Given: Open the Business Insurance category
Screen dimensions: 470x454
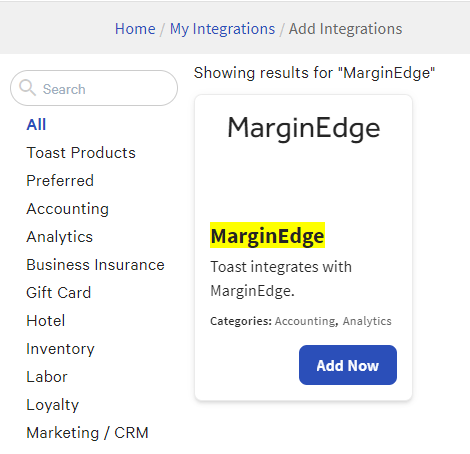Looking at the screenshot, I should pyautogui.click(x=95, y=265).
